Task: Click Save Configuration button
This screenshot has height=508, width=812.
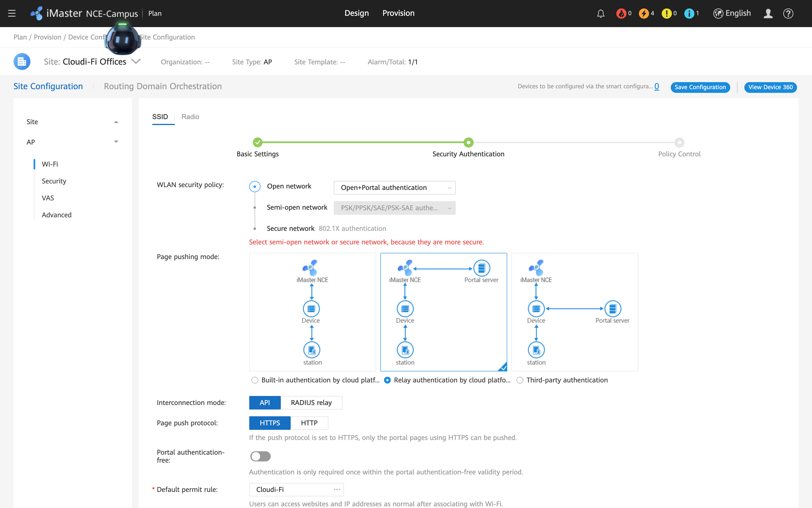Action: point(700,87)
